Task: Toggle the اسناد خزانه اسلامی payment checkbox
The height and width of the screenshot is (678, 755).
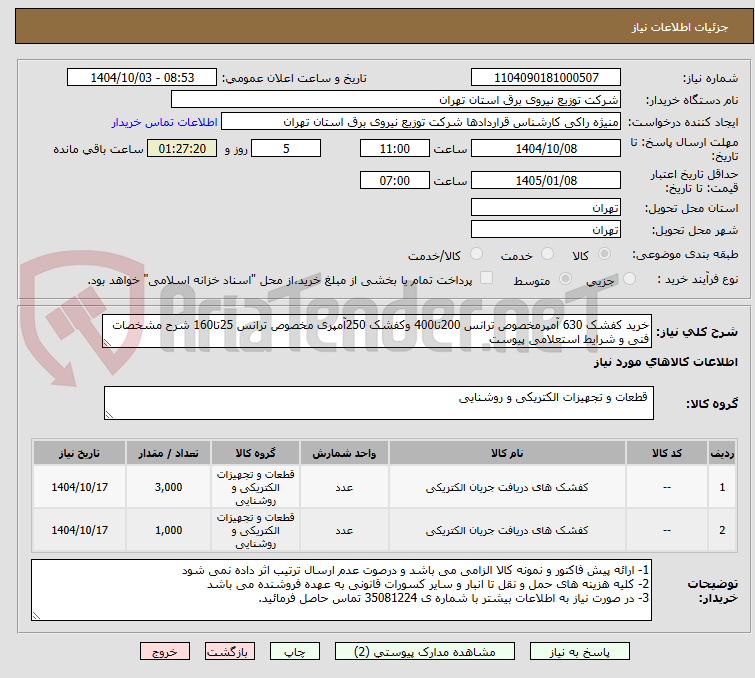Action: 487,278
